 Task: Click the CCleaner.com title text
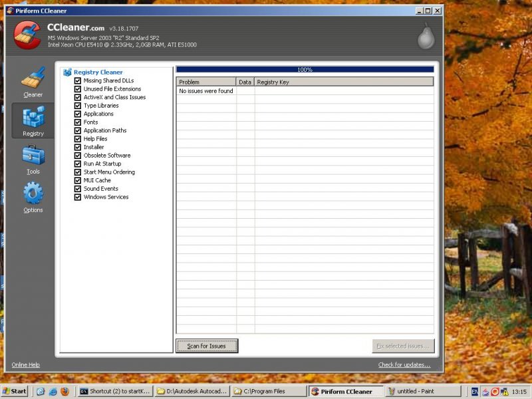(76, 27)
